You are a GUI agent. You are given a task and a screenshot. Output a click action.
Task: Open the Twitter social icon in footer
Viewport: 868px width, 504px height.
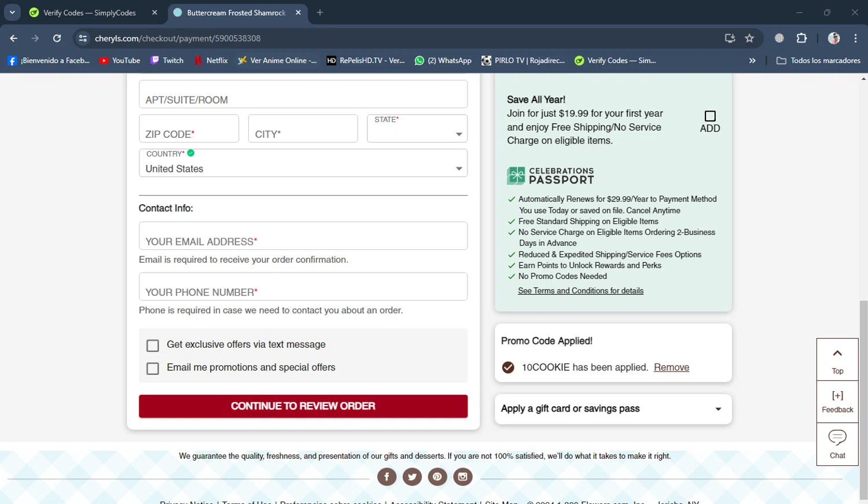[412, 477]
